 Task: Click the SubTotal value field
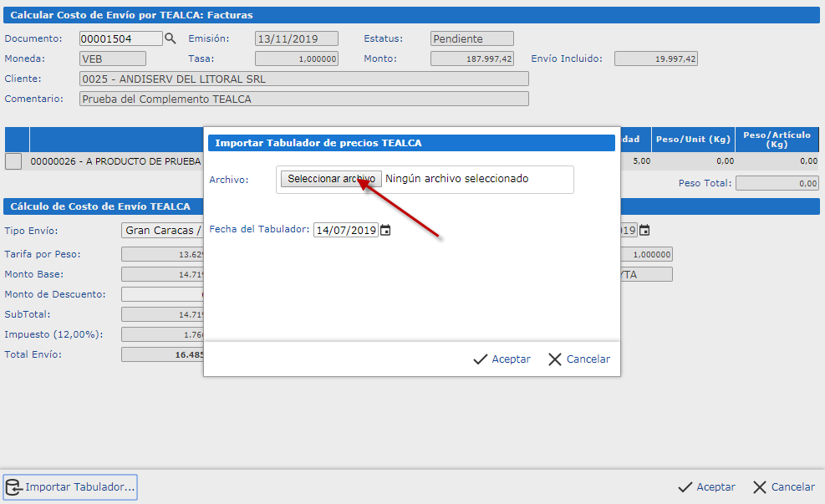pos(163,314)
